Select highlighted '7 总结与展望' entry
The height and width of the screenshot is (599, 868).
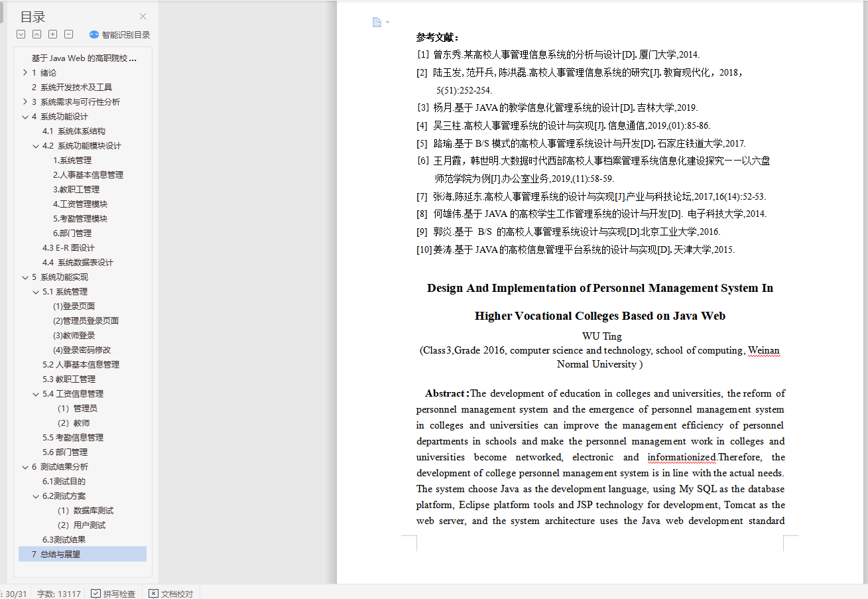click(x=83, y=555)
